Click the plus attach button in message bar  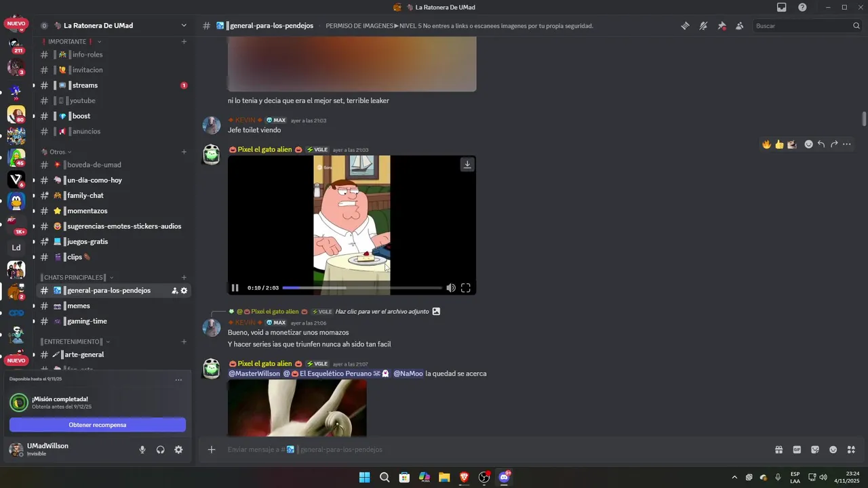212,449
